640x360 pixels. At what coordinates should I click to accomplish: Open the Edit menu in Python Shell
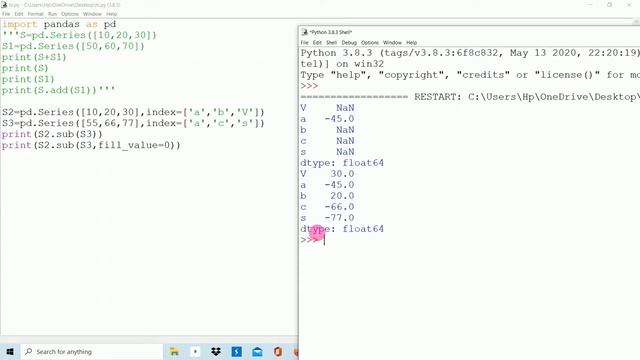click(317, 42)
